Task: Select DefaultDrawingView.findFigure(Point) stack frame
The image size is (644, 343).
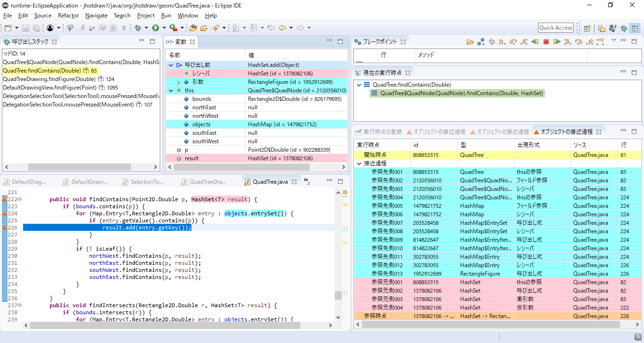Action: click(60, 88)
